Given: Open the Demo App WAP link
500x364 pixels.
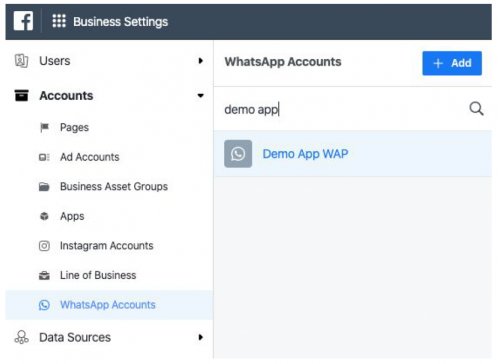Looking at the screenshot, I should [x=305, y=154].
